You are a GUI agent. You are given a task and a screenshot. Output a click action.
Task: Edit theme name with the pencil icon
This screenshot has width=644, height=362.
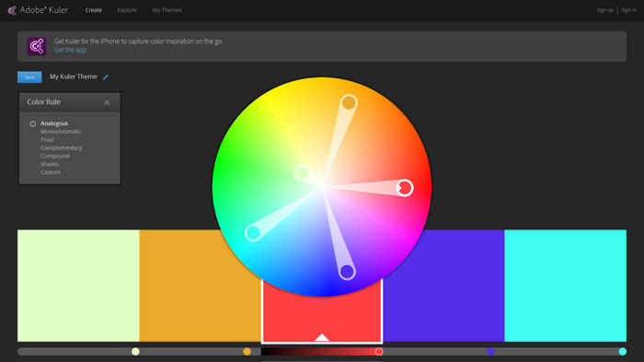(106, 77)
